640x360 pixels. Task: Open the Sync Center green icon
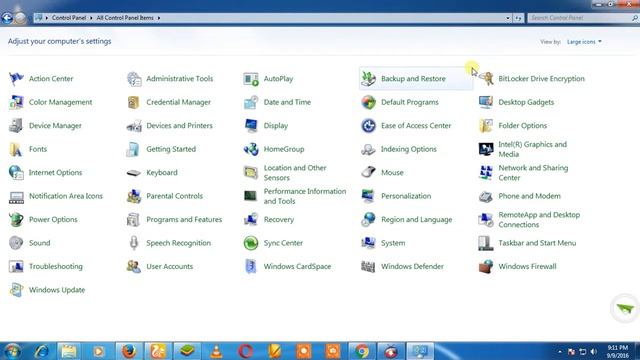pos(251,243)
